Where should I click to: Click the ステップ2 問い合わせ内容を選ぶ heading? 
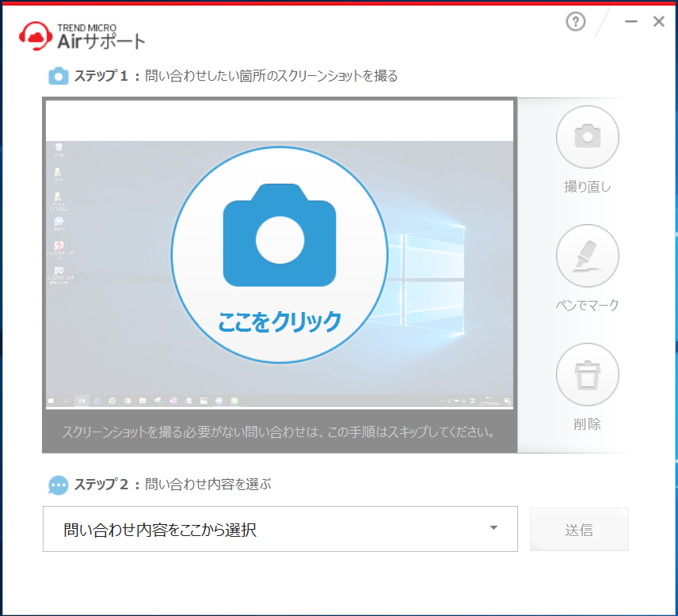pos(173,485)
